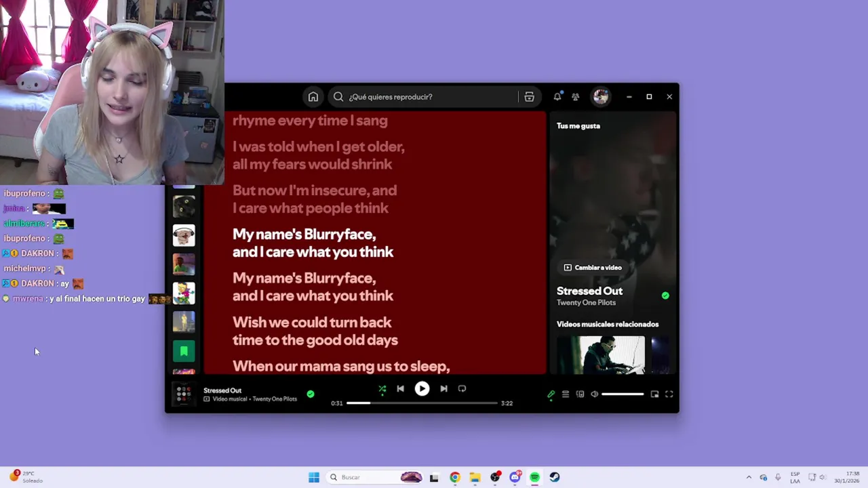Jump to lyric 'But now I'm insecure, and'
The image size is (868, 488).
315,190
